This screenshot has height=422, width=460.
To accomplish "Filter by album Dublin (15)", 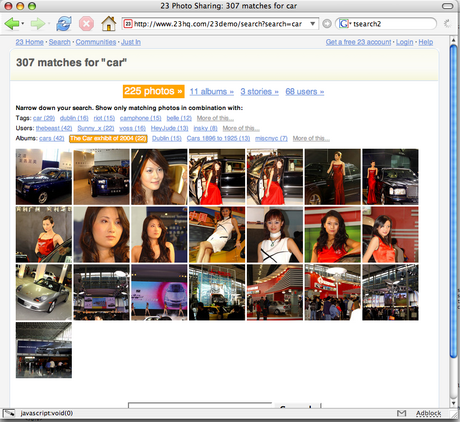I will (167, 138).
